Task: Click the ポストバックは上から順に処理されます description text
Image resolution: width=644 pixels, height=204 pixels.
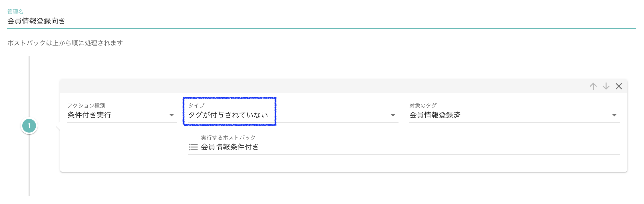Action: [x=65, y=43]
